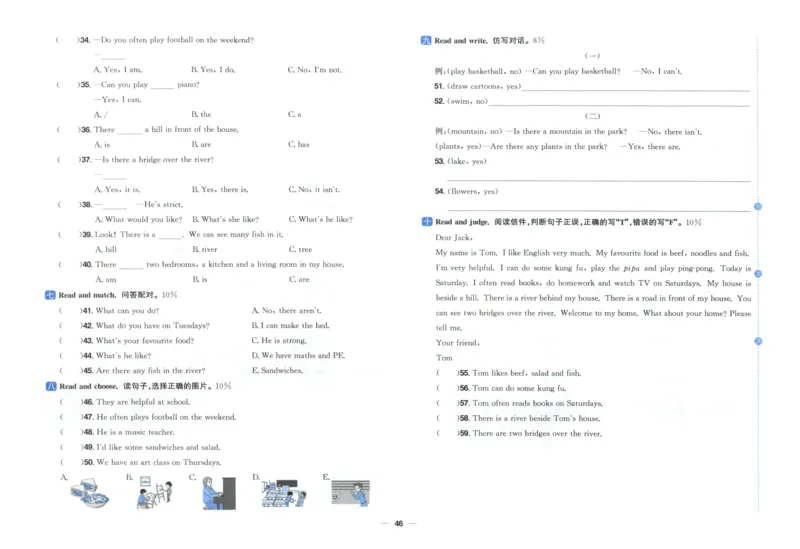The height and width of the screenshot is (549, 800).
Task: Click the blue section 八 marker icon
Action: tap(51, 386)
